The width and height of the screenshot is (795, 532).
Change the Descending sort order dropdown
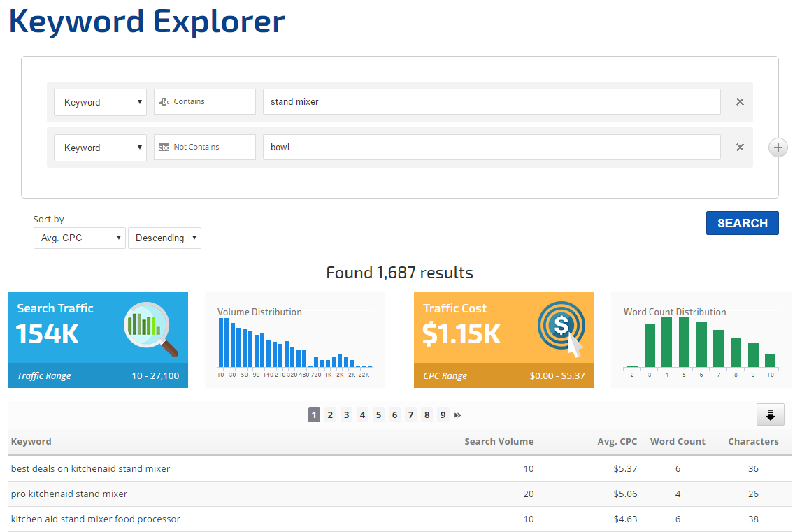(164, 238)
